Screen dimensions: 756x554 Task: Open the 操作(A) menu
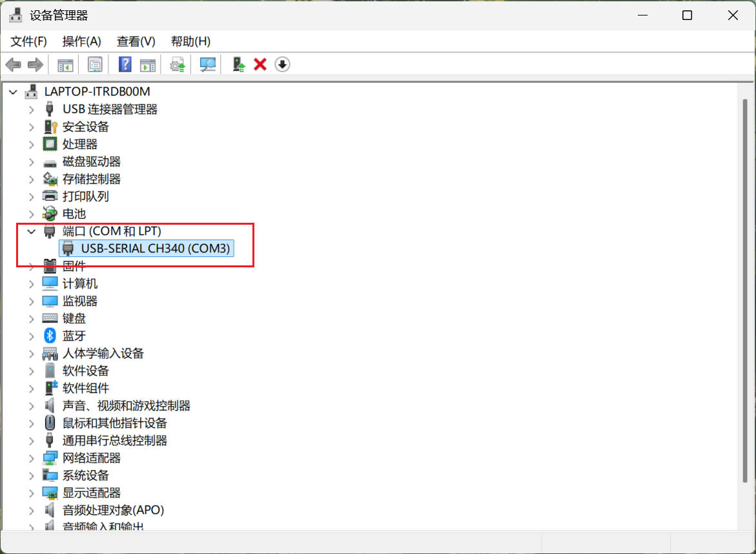pyautogui.click(x=81, y=41)
